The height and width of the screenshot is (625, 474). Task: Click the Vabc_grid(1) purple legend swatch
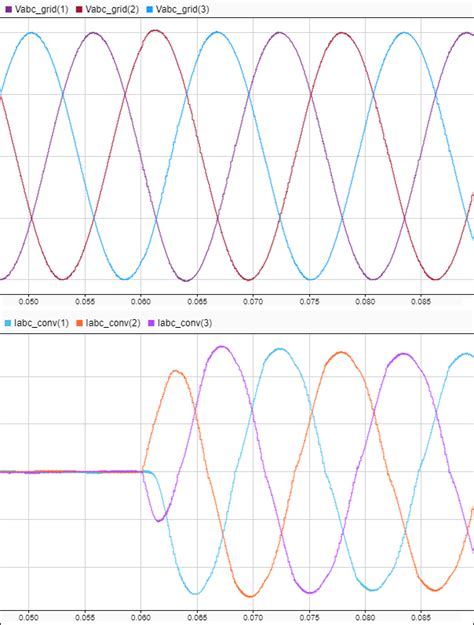coord(9,10)
